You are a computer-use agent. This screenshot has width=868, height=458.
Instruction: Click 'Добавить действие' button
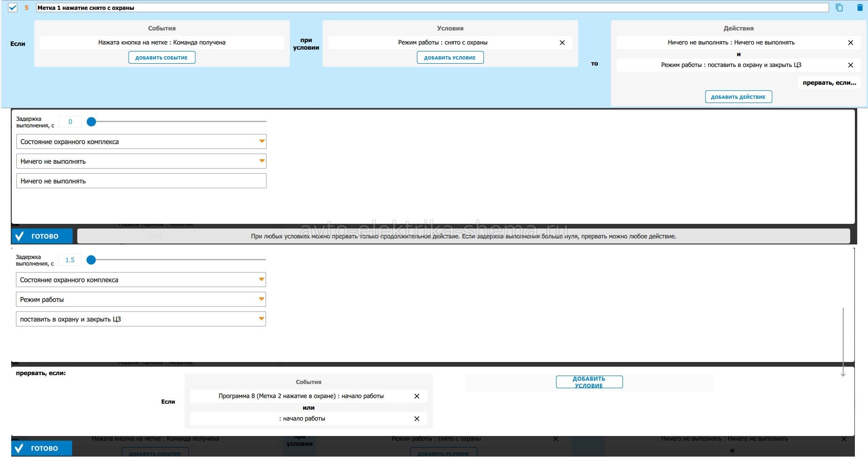[738, 97]
